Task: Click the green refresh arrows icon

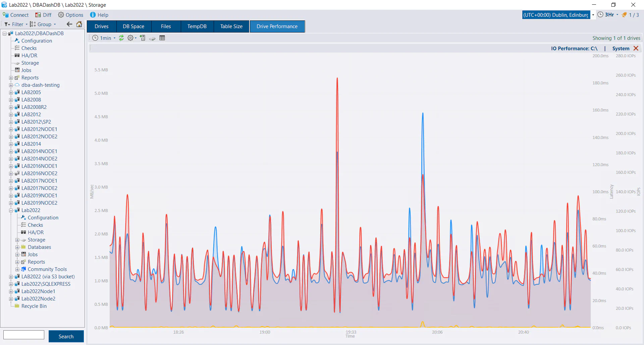Action: coord(121,38)
